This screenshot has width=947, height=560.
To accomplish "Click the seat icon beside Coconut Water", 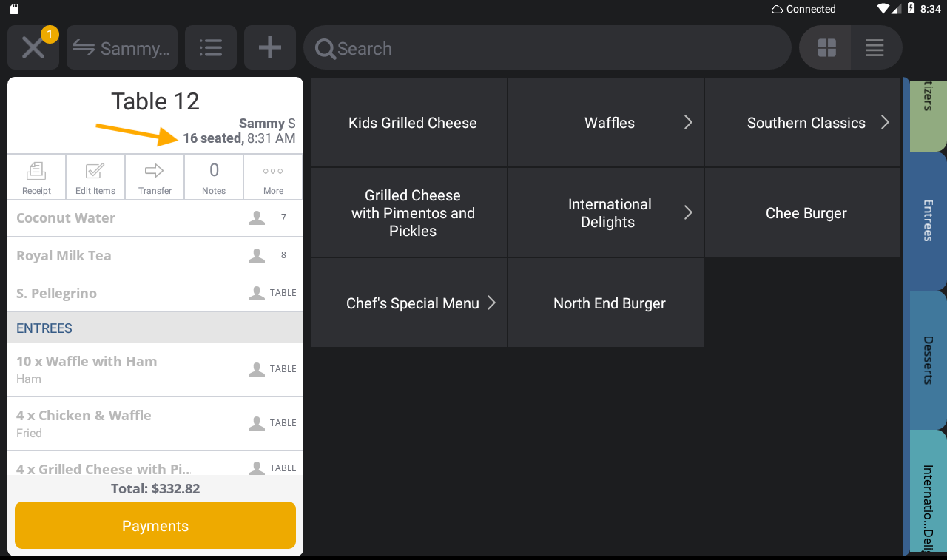I will click(x=256, y=217).
